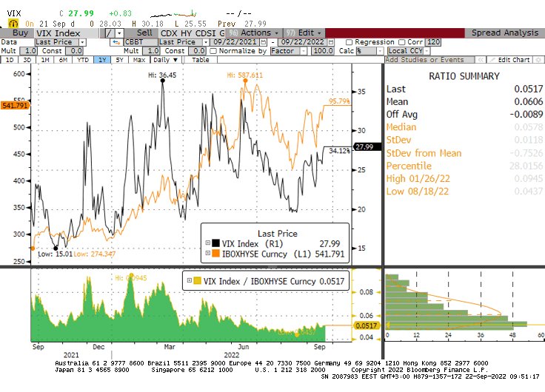Click the Edit Chart button

click(x=510, y=60)
